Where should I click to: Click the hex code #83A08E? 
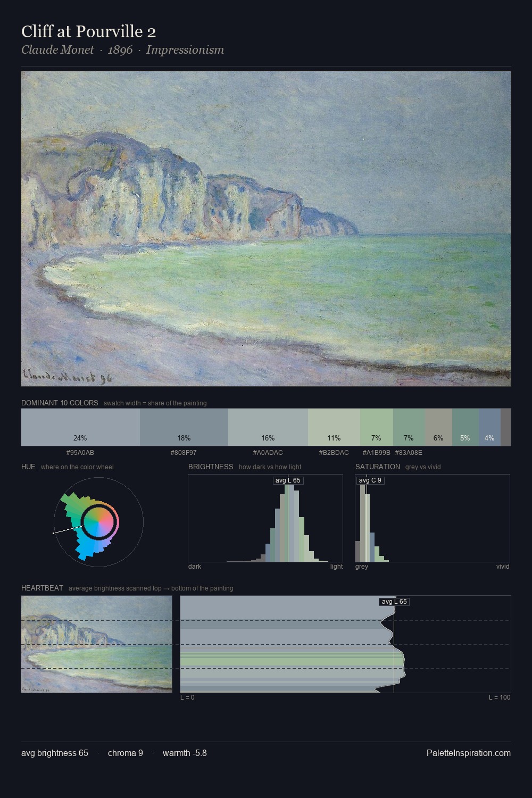pyautogui.click(x=409, y=453)
